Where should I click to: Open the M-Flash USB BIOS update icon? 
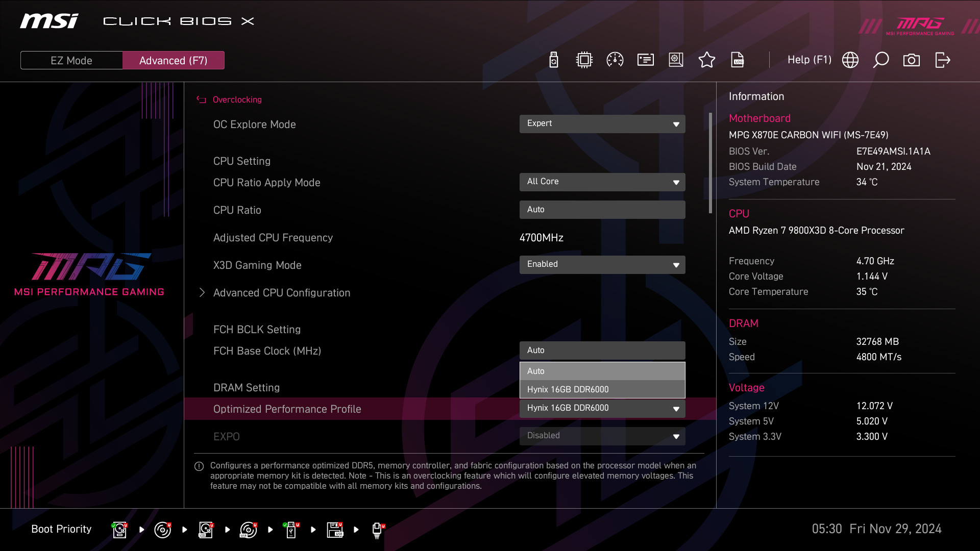coord(553,60)
